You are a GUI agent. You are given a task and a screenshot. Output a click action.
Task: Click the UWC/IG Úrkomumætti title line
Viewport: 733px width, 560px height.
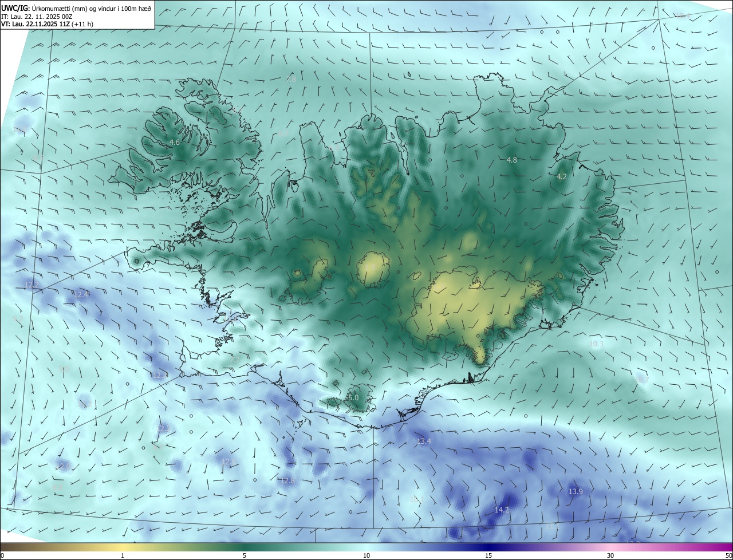(x=76, y=8)
